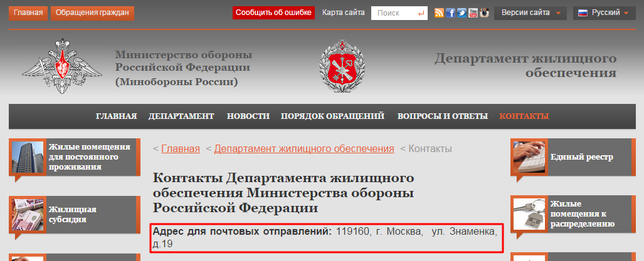The image size is (644, 261).
Task: Open the YouTube channel icon
Action: 473,13
